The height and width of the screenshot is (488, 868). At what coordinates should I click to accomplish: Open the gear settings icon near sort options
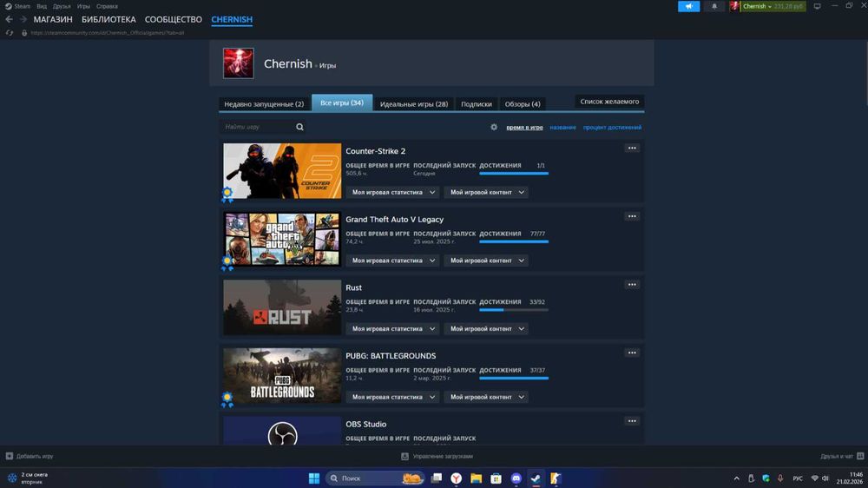click(494, 127)
